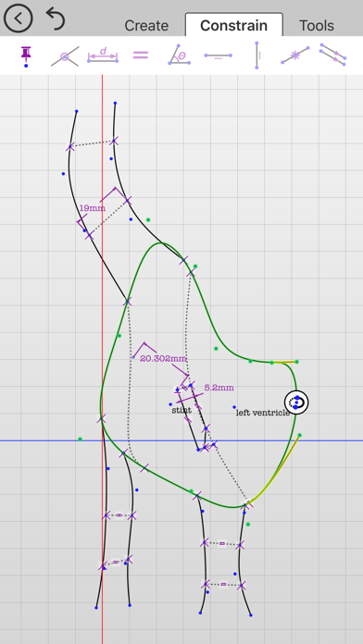Click the left ventricle text label
This screenshot has width=363, height=644.
tap(263, 413)
